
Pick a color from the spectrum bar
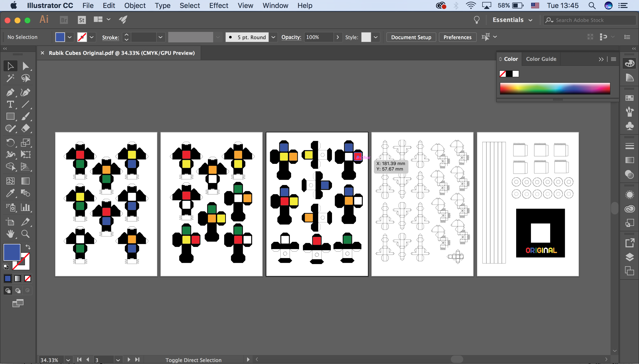(555, 88)
